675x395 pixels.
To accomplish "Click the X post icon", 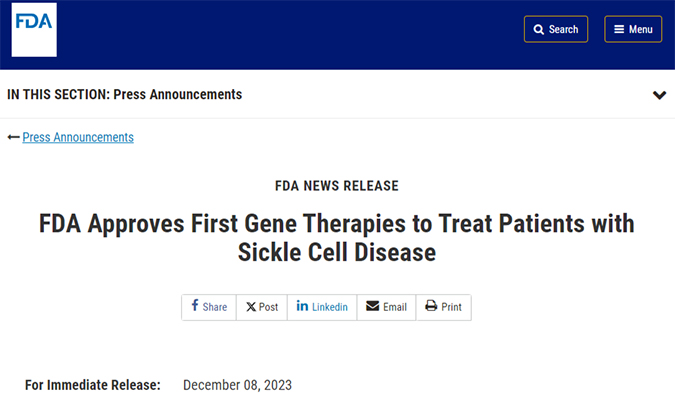I will coord(251,307).
